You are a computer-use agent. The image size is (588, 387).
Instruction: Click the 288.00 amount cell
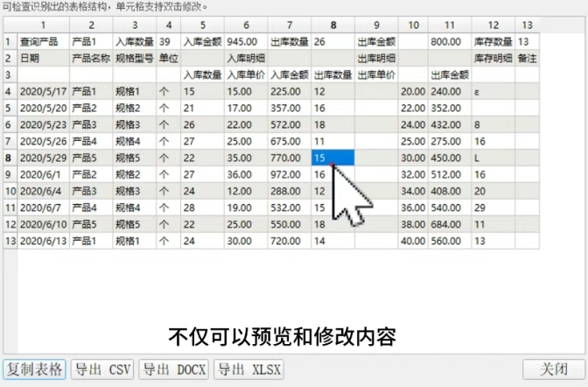click(x=290, y=191)
